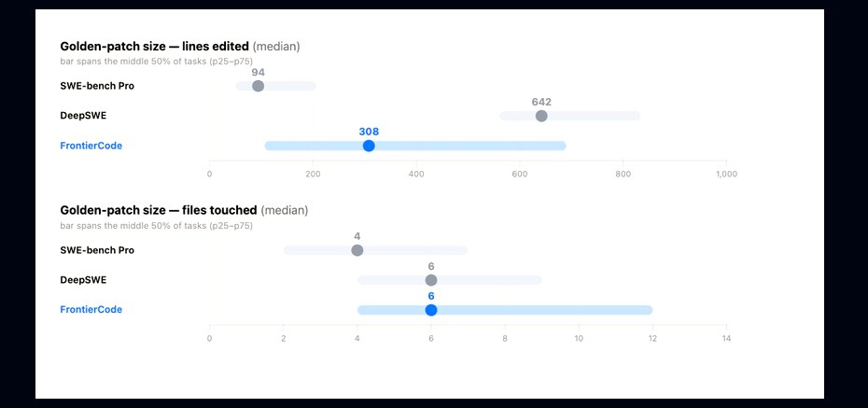Click the SWE-bench Pro label in files touched chart
Viewport: 868px width, 408px height.
pos(97,249)
